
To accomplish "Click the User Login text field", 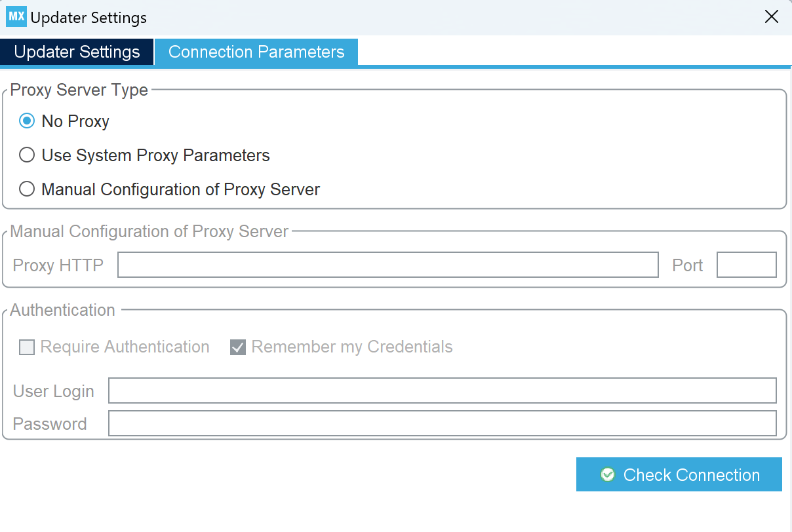I will pyautogui.click(x=442, y=390).
